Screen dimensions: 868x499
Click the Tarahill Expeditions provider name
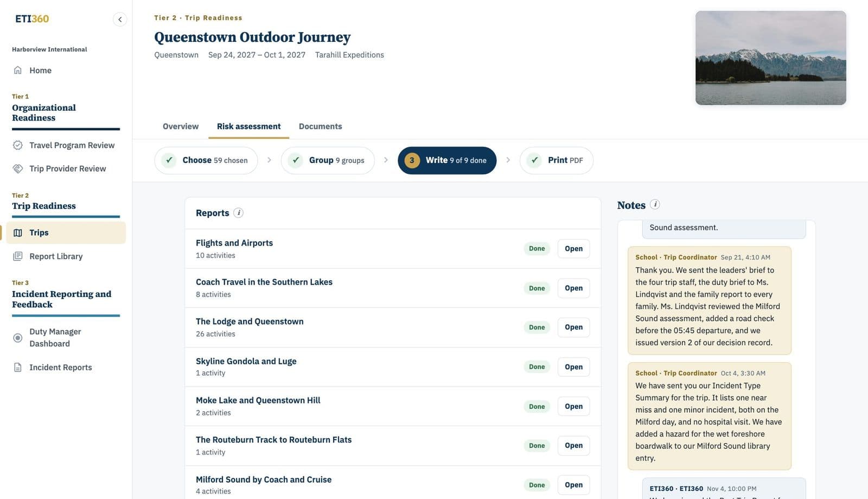click(x=349, y=55)
